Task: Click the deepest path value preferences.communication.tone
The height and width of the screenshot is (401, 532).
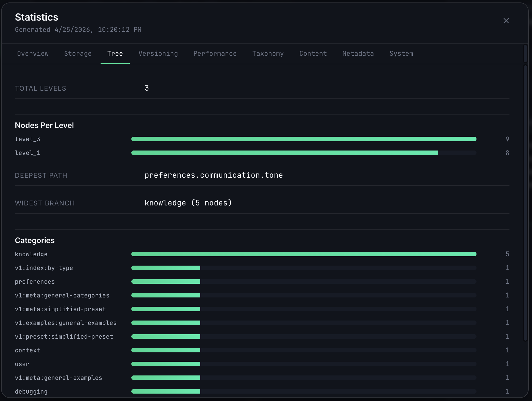Action: click(x=214, y=175)
